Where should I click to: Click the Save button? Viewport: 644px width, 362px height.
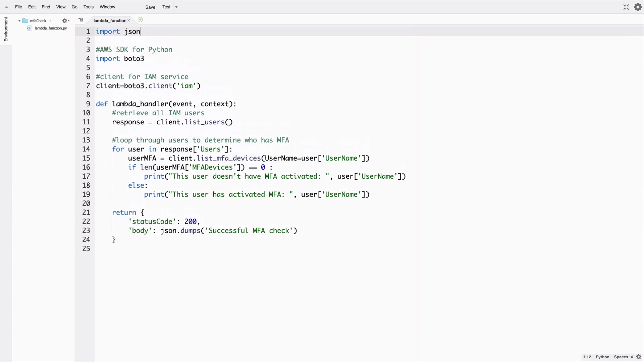pyautogui.click(x=150, y=7)
